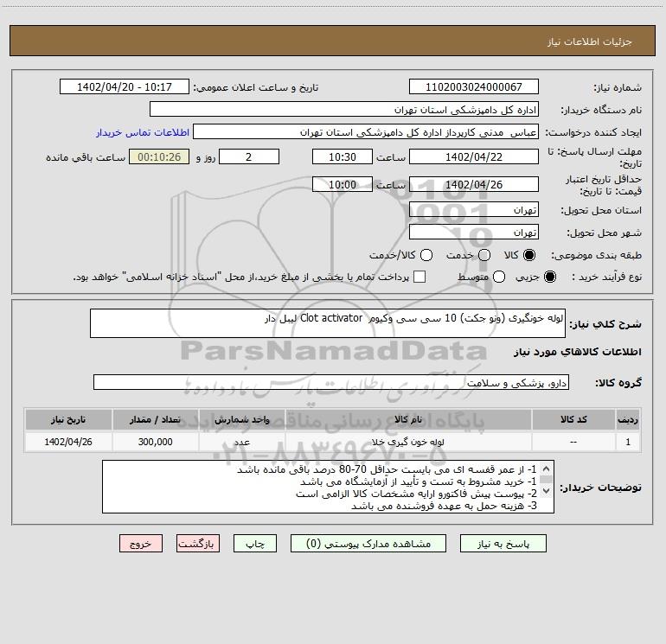Click buyer note about laboratory test approval
This screenshot has width=666, height=644.
tap(419, 481)
